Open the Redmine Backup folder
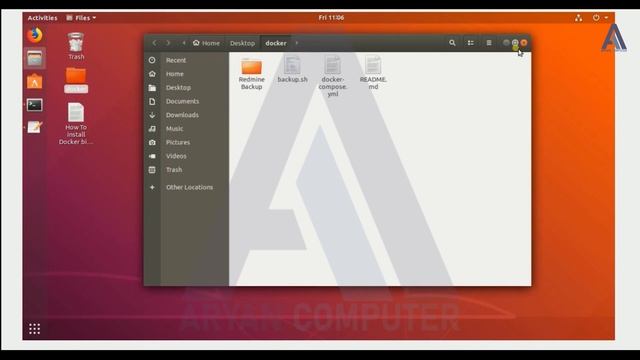This screenshot has width=640, height=360. coord(251,74)
